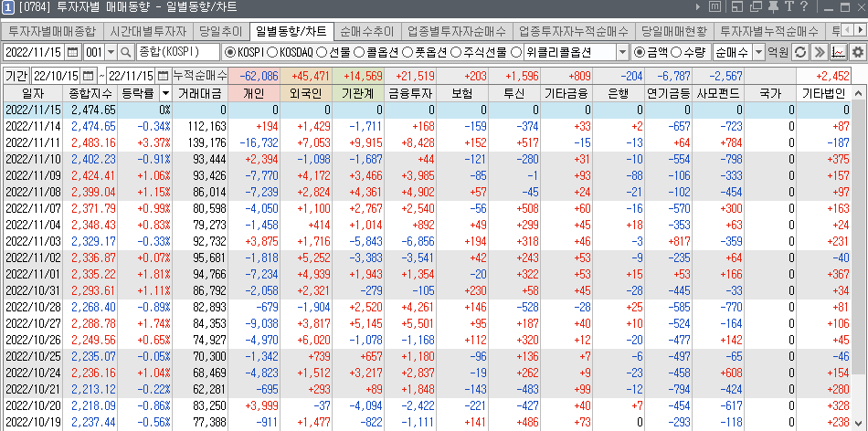Open the chart view icon

[838, 52]
